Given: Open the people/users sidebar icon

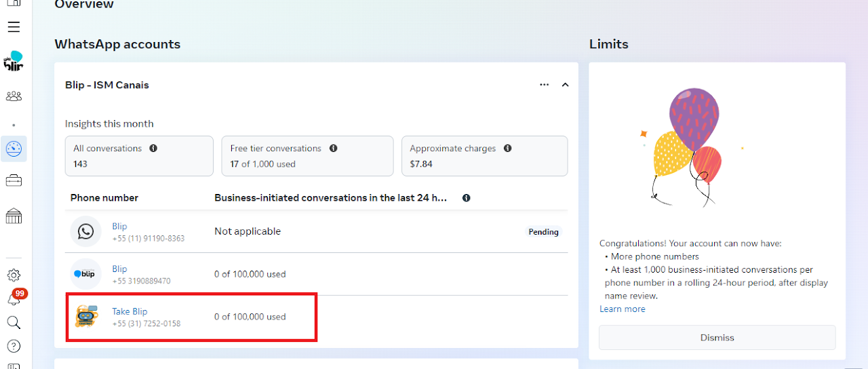Looking at the screenshot, I should [x=14, y=96].
